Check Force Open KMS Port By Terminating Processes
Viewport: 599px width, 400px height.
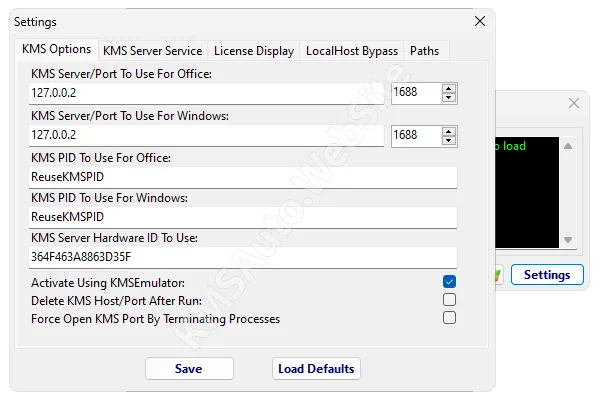(x=449, y=317)
